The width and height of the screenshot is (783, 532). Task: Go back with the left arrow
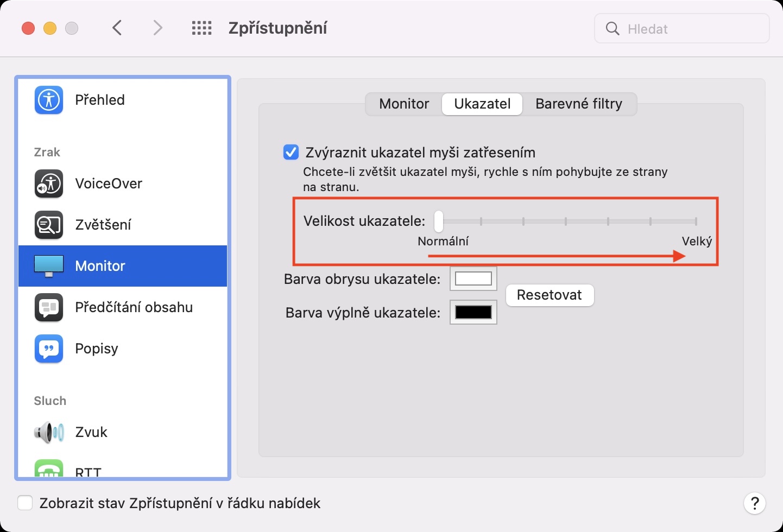click(x=117, y=28)
